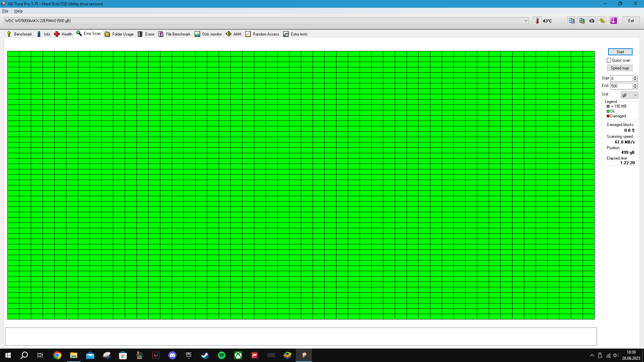Open the AAM settings
This screenshot has width=644, height=362.
tap(233, 34)
